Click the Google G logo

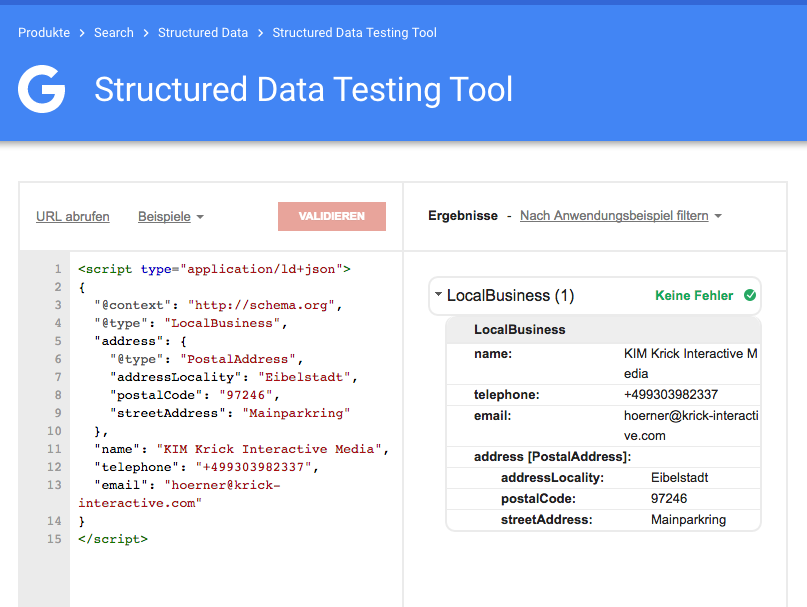(42, 89)
